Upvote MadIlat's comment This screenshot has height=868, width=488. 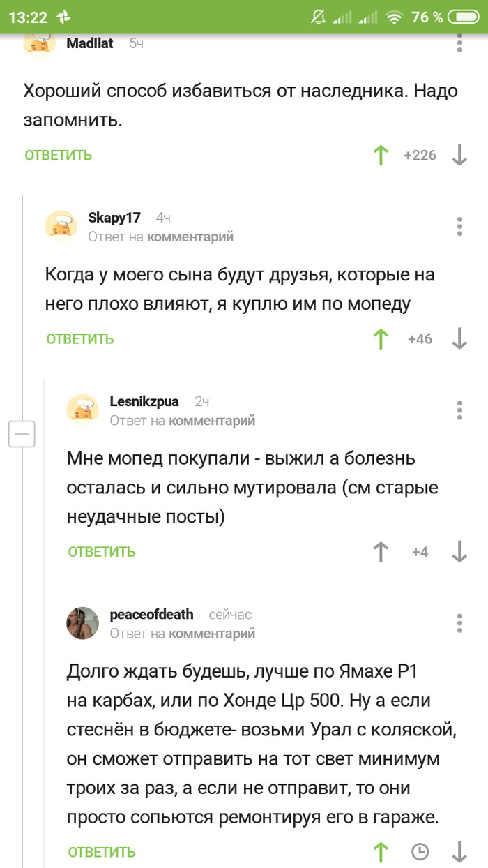[381, 155]
